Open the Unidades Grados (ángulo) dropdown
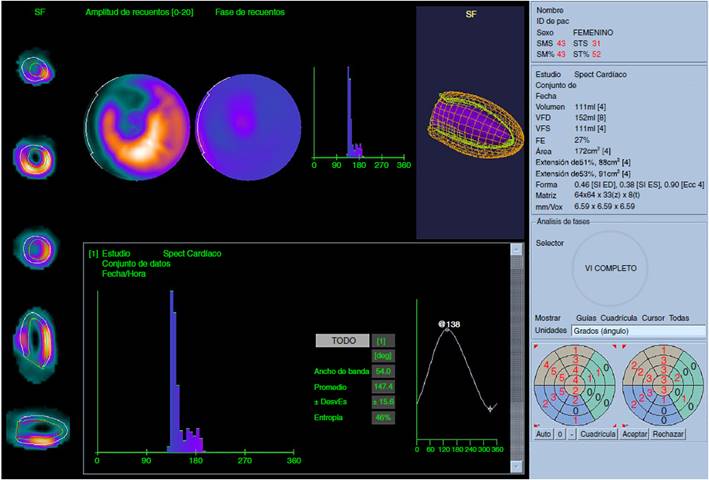Viewport: 709px width, 480px height. point(636,330)
